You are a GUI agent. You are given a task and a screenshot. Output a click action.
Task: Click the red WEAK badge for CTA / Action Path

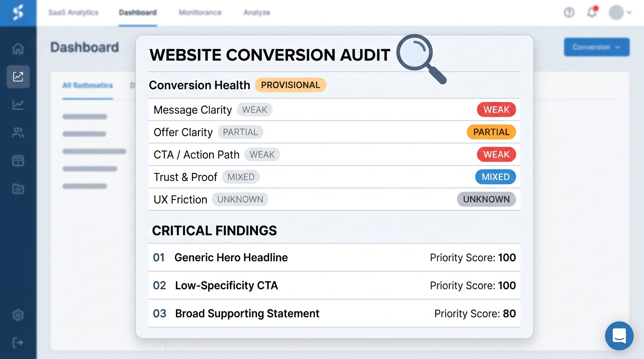[497, 155]
